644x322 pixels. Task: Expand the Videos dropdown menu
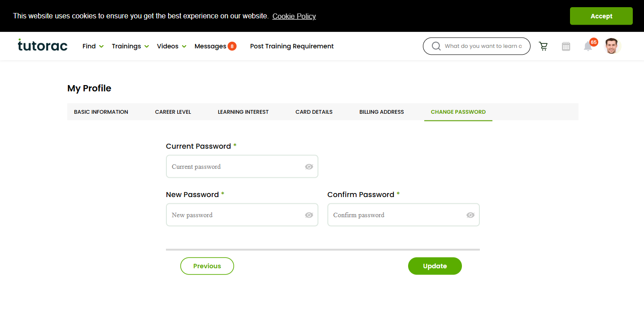172,46
